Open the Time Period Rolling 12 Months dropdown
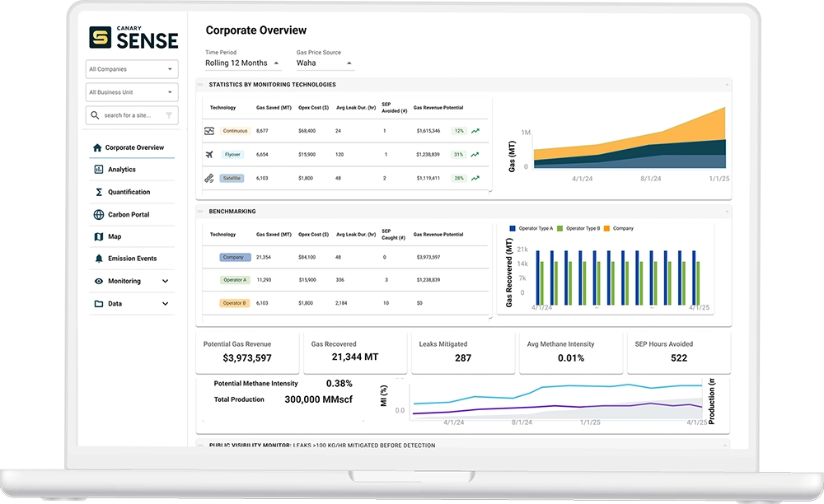The image size is (824, 504). 243,63
